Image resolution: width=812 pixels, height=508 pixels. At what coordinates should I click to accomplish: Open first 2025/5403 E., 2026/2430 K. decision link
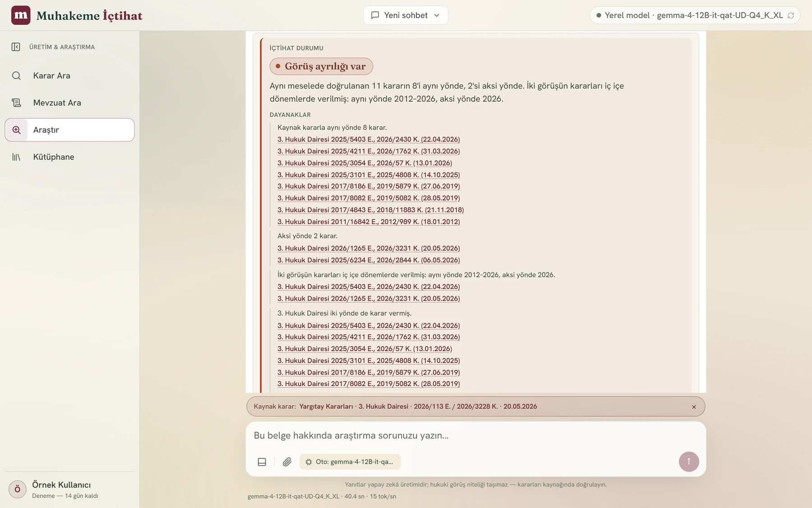click(x=369, y=140)
